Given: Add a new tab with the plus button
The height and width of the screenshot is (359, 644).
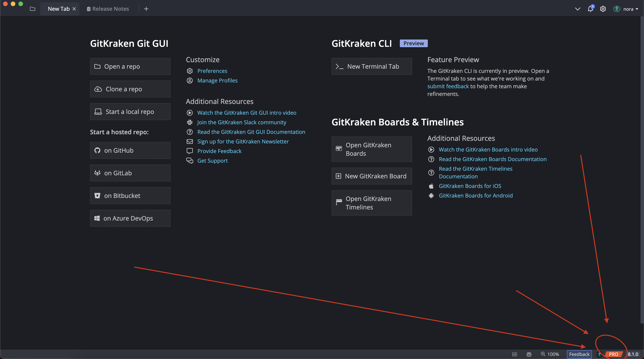Looking at the screenshot, I should click(146, 9).
